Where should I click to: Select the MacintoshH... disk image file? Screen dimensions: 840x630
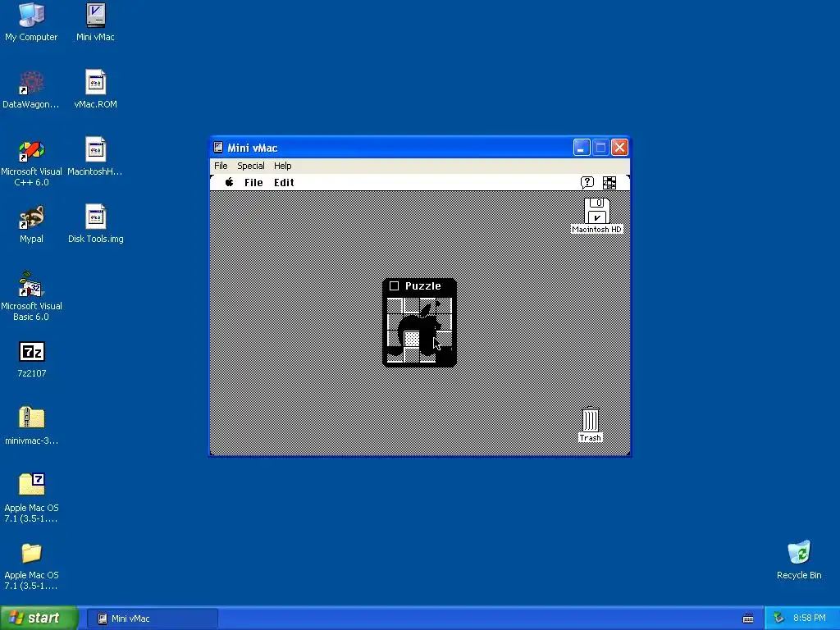pos(95,157)
